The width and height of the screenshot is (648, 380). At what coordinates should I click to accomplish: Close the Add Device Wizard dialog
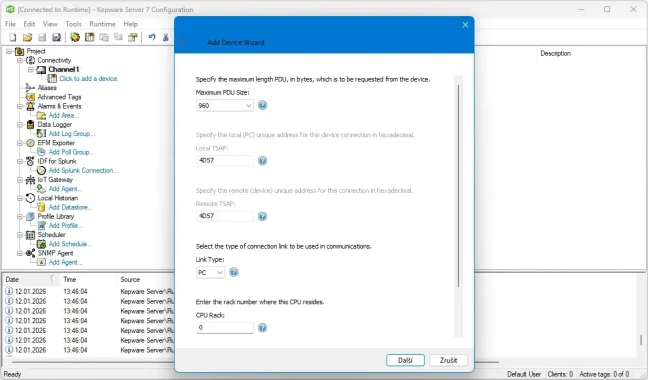click(x=465, y=25)
